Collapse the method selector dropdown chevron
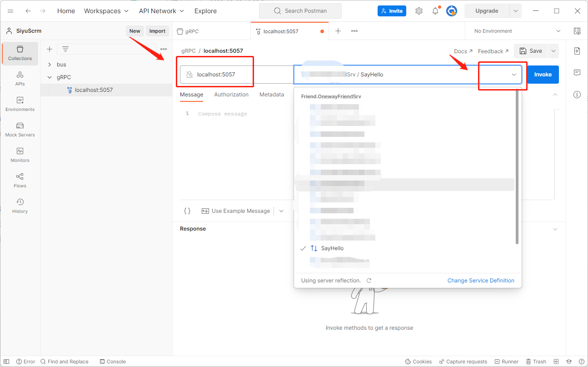The height and width of the screenshot is (367, 588). tap(514, 75)
